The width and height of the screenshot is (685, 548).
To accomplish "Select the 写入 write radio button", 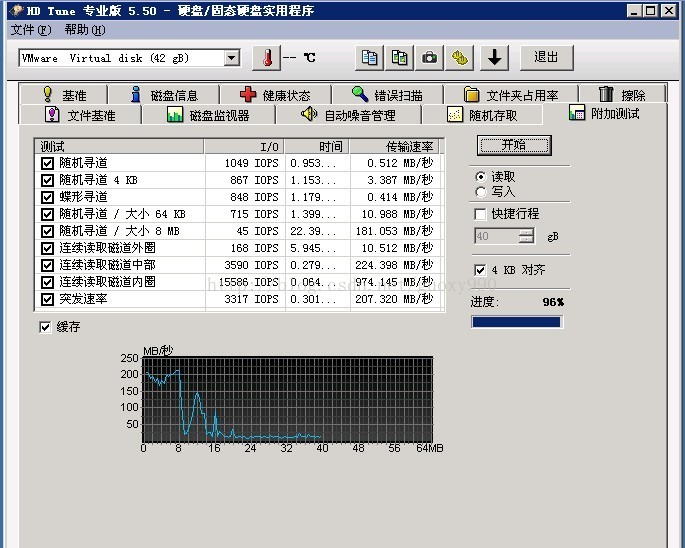I will tap(481, 192).
